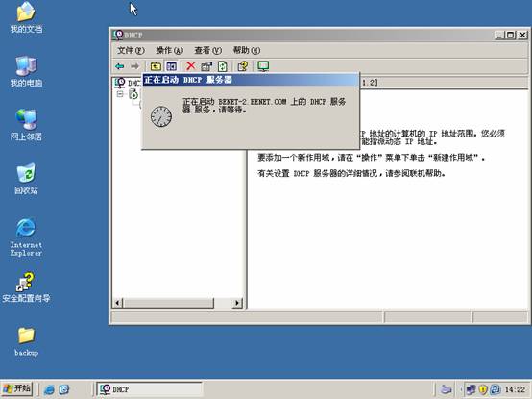Click the red delete X icon
The height and width of the screenshot is (399, 532).
(x=191, y=66)
